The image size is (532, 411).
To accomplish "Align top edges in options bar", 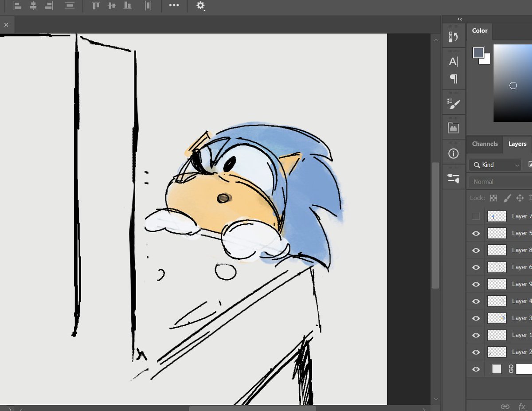I will coord(95,6).
